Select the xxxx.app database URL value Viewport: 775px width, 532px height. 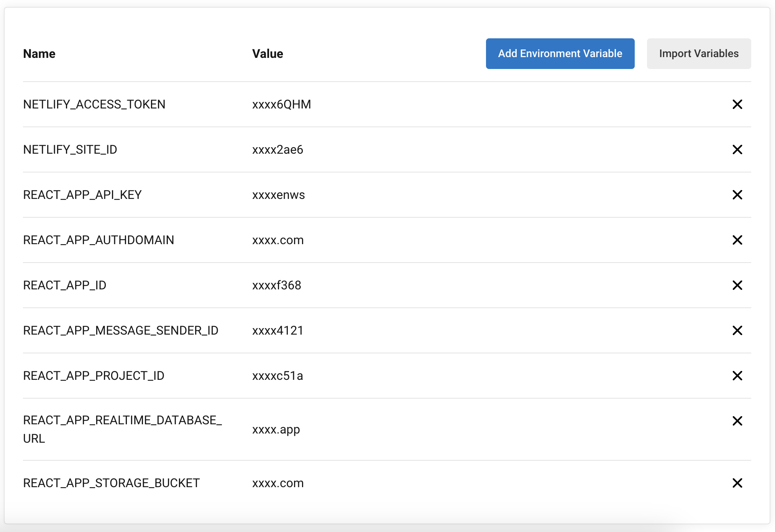(x=276, y=429)
